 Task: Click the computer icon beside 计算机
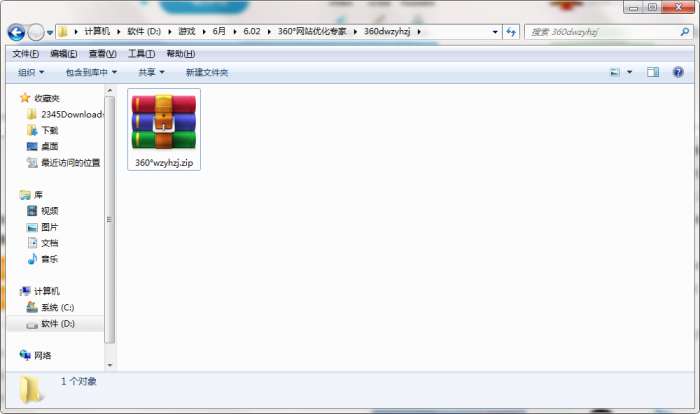pyautogui.click(x=25, y=291)
